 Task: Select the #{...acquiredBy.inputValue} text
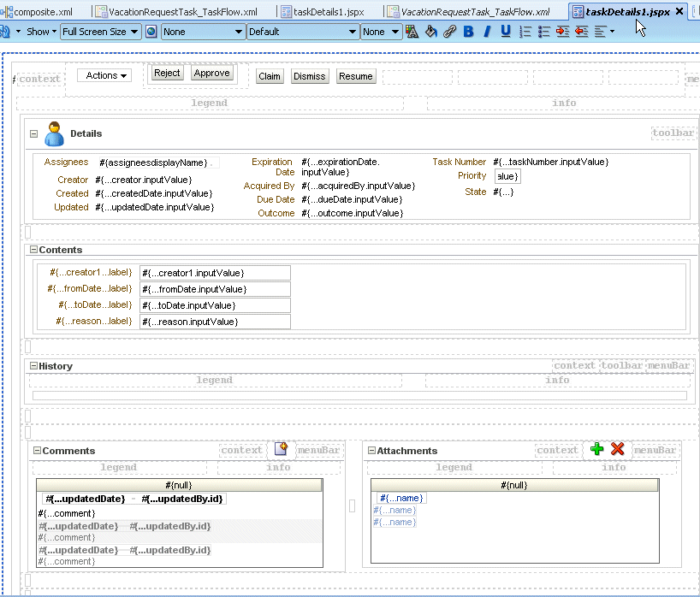359,186
